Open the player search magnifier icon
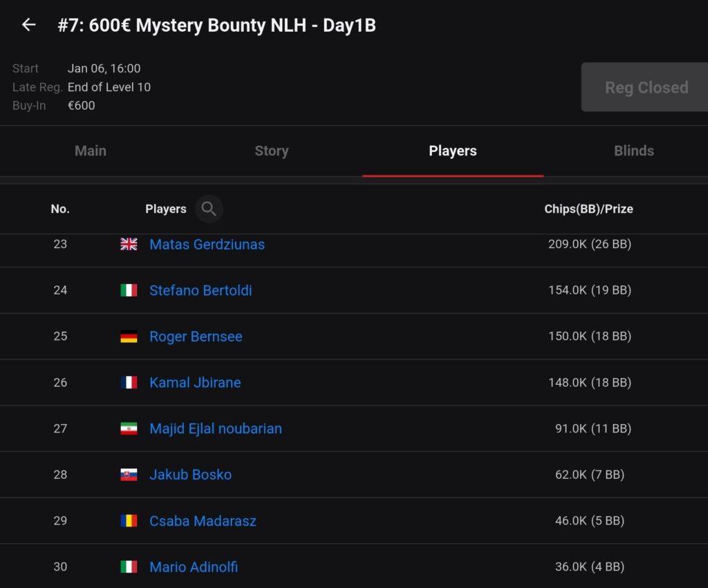The image size is (708, 588). [209, 209]
